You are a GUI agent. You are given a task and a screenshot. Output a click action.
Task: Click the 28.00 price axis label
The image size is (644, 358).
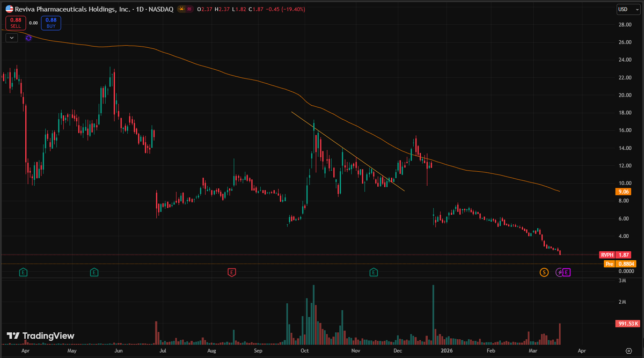pyautogui.click(x=624, y=25)
